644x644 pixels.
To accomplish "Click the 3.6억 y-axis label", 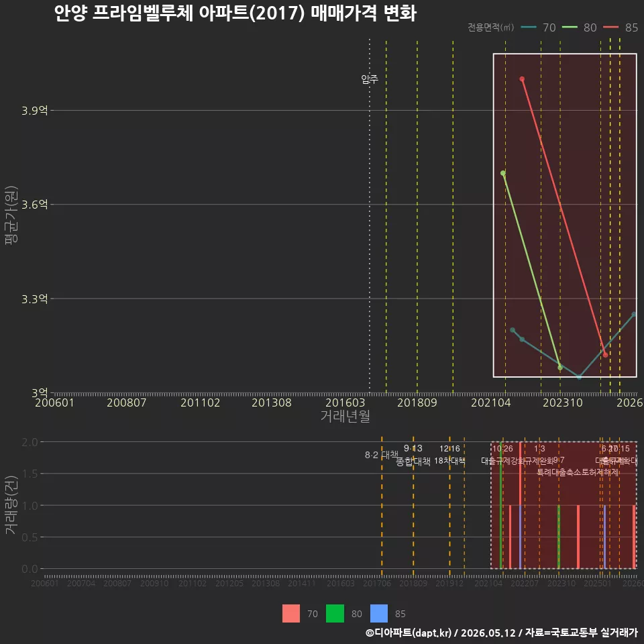I will pos(34,205).
